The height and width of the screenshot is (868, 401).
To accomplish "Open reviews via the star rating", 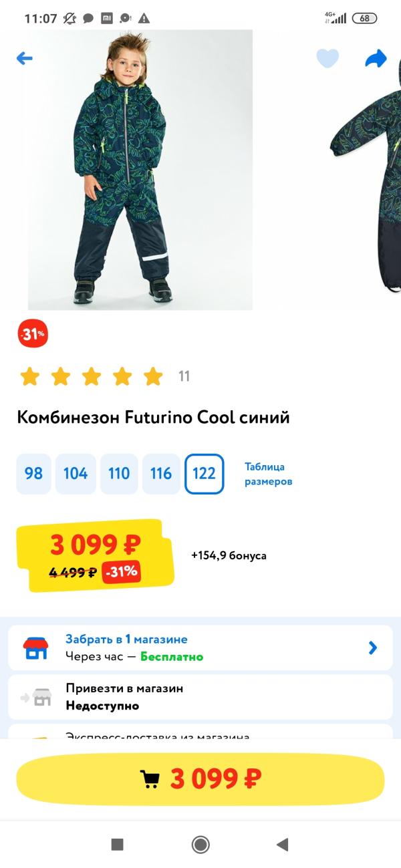I will 92,377.
